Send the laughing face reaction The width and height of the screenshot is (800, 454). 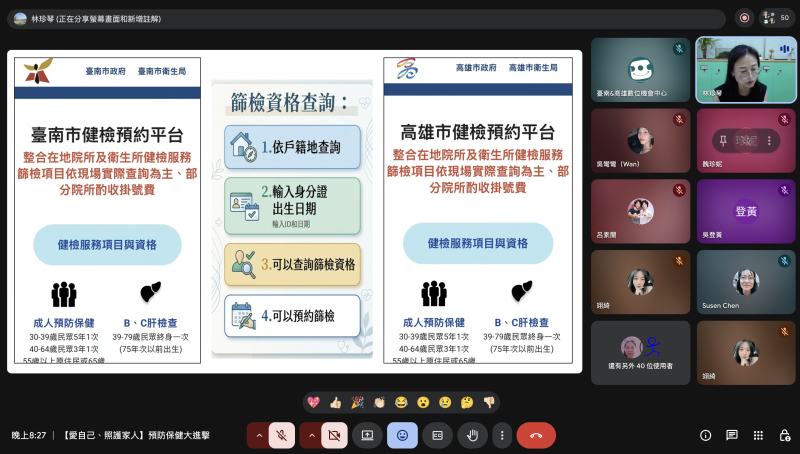401,402
